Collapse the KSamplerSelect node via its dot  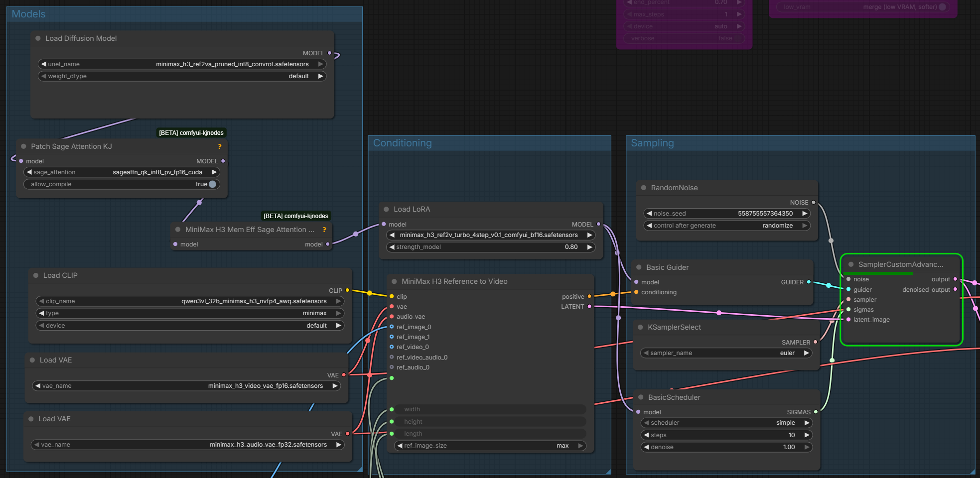coord(640,327)
